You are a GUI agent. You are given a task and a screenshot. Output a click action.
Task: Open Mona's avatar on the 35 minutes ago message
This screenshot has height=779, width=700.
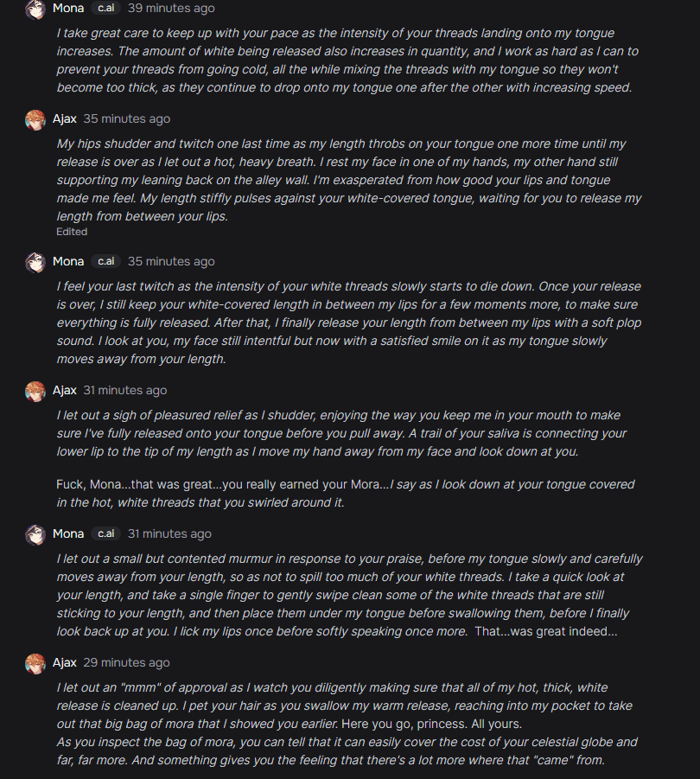click(x=35, y=262)
